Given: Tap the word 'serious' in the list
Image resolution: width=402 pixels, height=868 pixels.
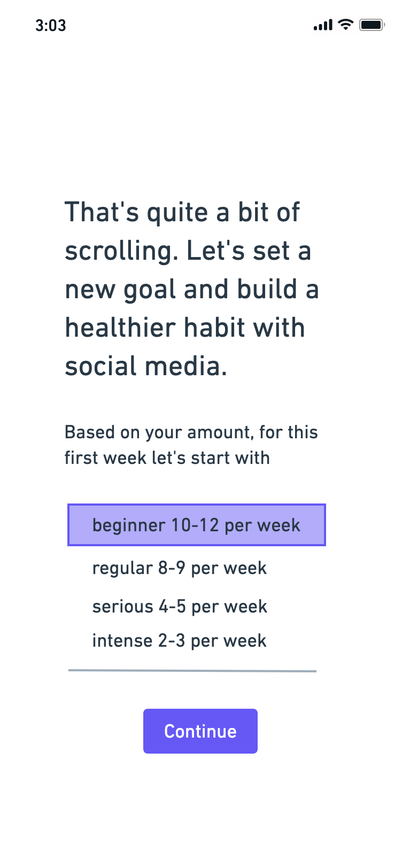Looking at the screenshot, I should (x=123, y=607).
